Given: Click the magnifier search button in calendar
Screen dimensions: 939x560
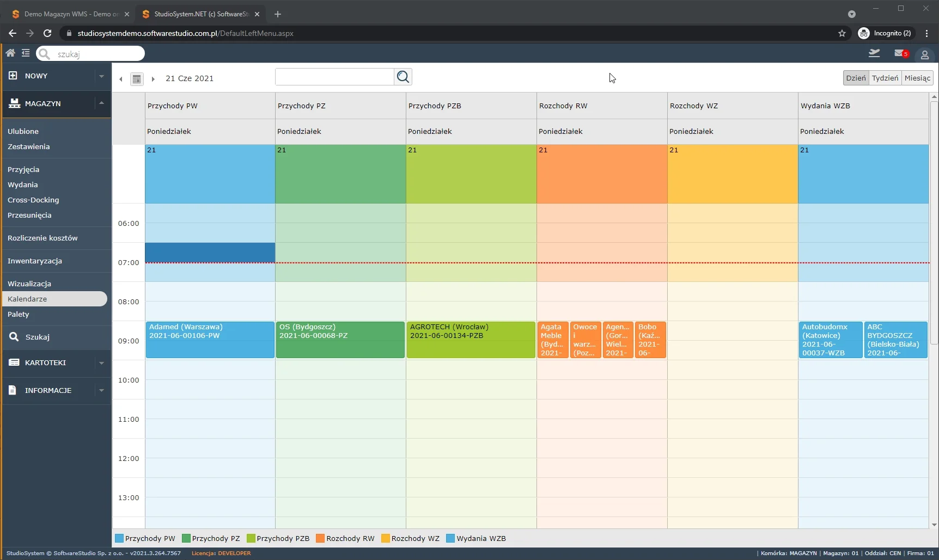Looking at the screenshot, I should click(403, 77).
